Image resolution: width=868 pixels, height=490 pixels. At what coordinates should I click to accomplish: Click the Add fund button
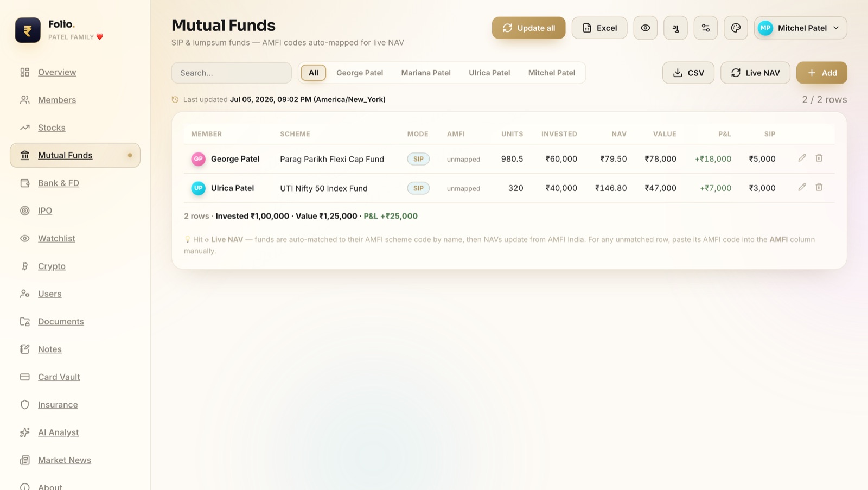click(821, 73)
